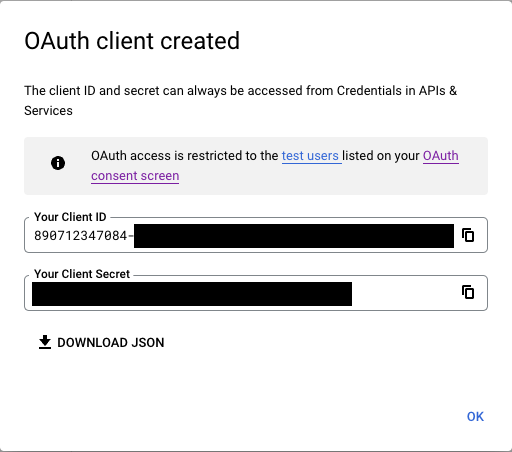This screenshot has height=452, width=512.
Task: Click the OAuth client created heading
Action: 132,41
